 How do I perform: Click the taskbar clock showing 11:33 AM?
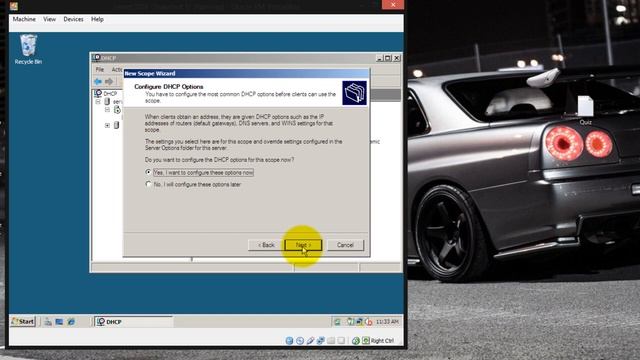point(387,322)
